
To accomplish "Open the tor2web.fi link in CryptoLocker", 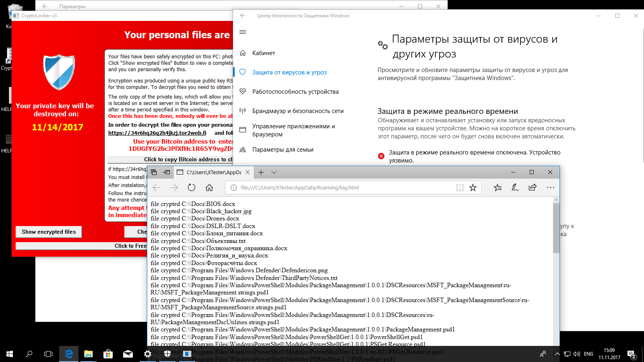I will (x=157, y=133).
